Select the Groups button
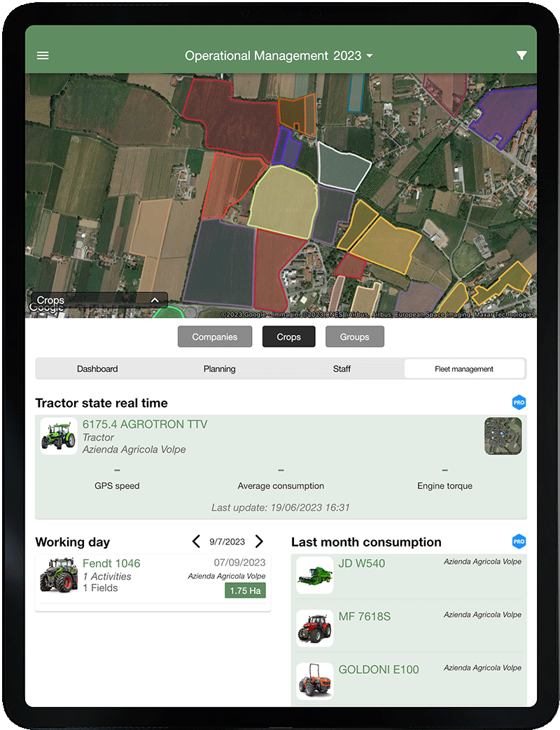The image size is (560, 730). [355, 336]
